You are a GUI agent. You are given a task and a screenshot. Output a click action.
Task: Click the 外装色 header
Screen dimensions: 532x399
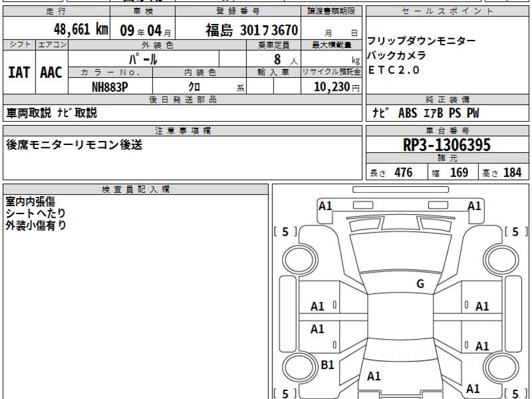[x=157, y=45]
